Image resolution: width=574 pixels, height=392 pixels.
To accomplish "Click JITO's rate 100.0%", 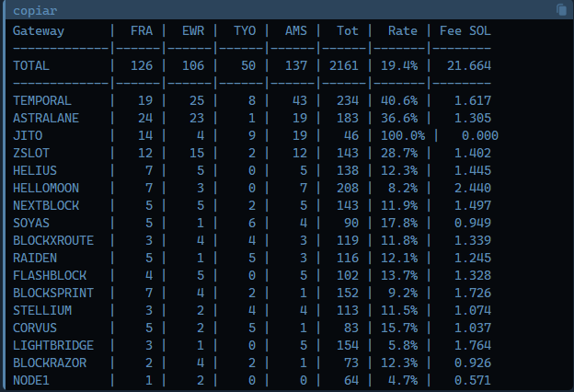I will tap(403, 136).
